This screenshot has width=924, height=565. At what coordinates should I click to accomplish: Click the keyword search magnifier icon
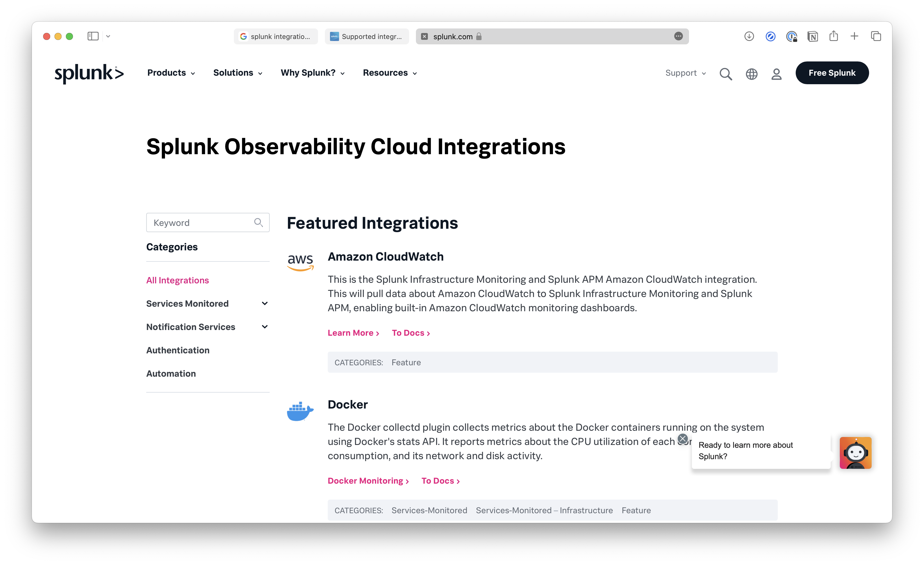(x=258, y=222)
